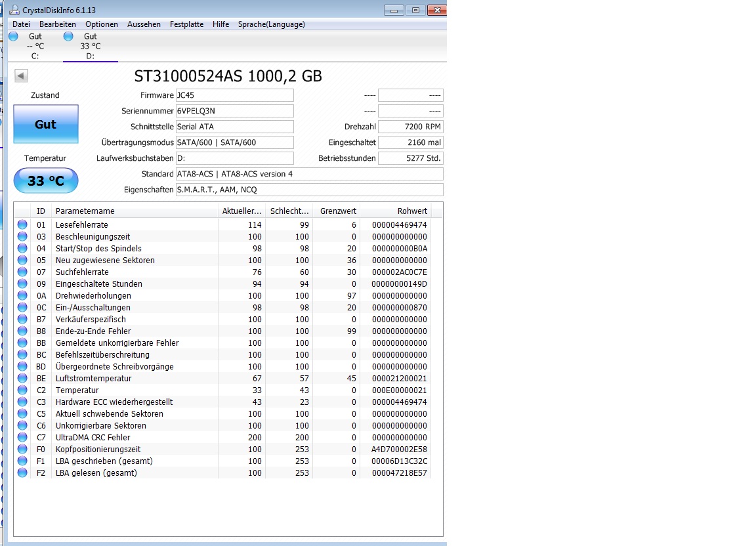This screenshot has width=756, height=546.
Task: Click status icon for Aktuell schwebende Sektoren
Action: point(22,413)
